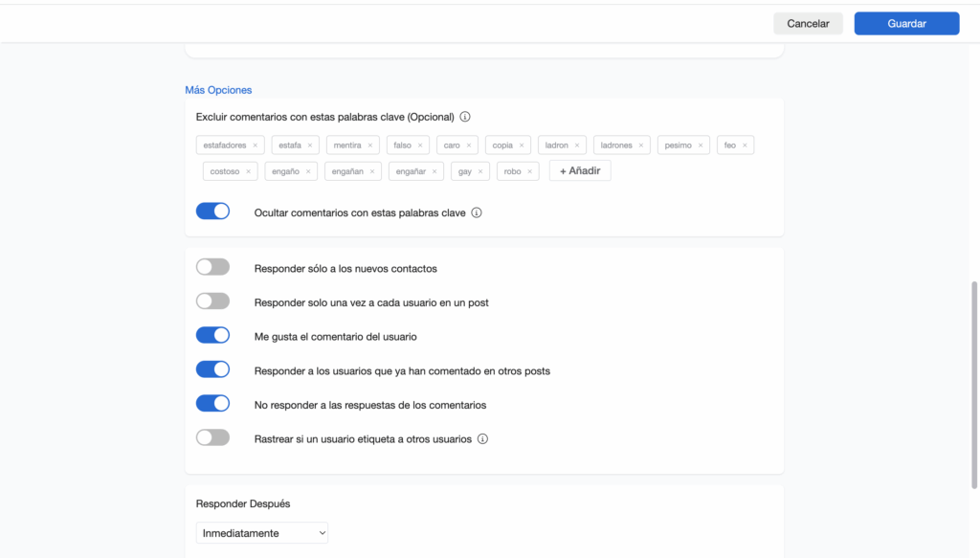Click info icon next to Excluir comentarios heading
This screenshot has height=558, width=980.
click(x=465, y=118)
